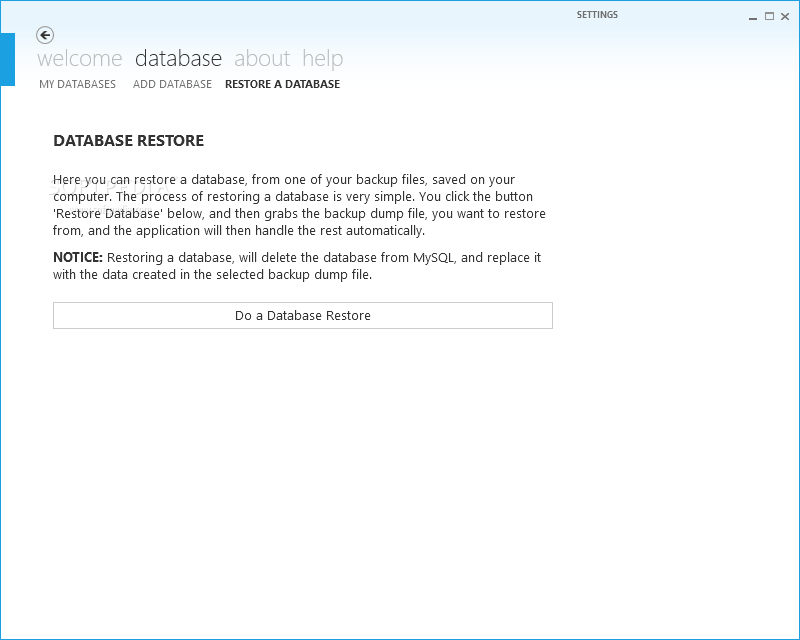Open the help section
This screenshot has height=640, width=800.
tap(323, 58)
